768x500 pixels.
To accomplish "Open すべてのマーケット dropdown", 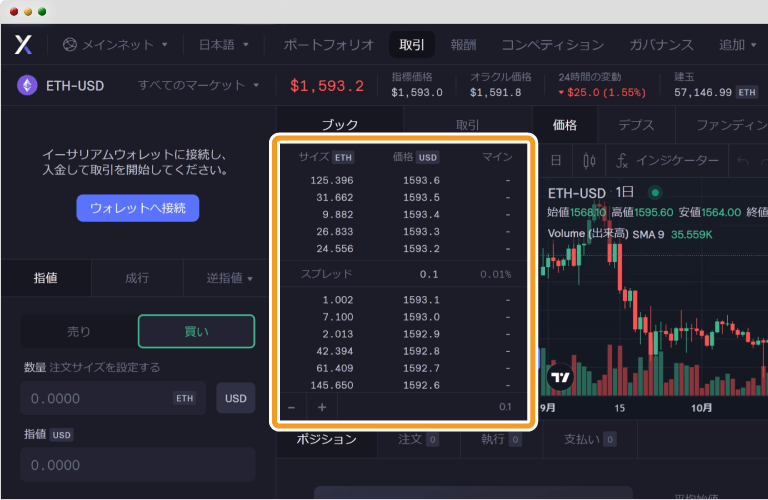I will 198,85.
